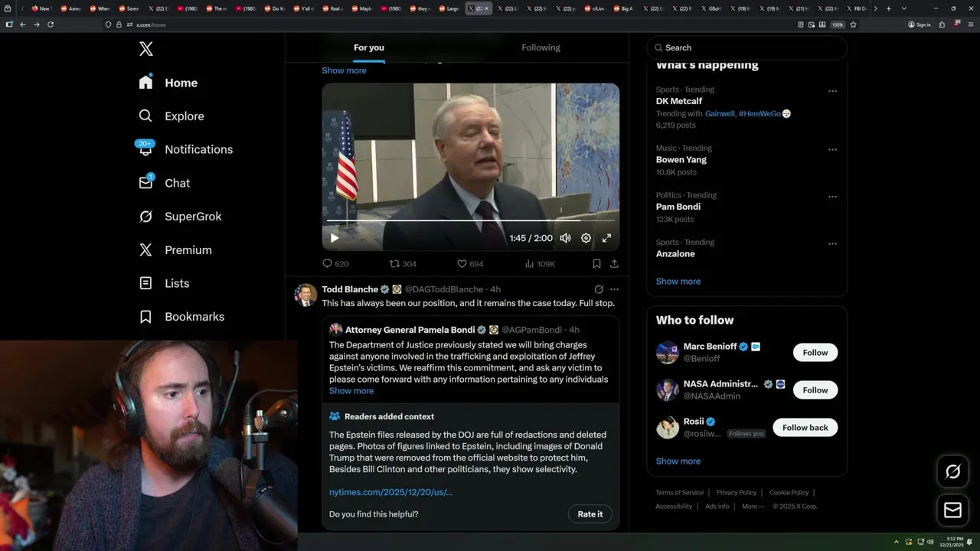The height and width of the screenshot is (551, 980).
Task: Open SuperGrok
Action: click(180, 217)
